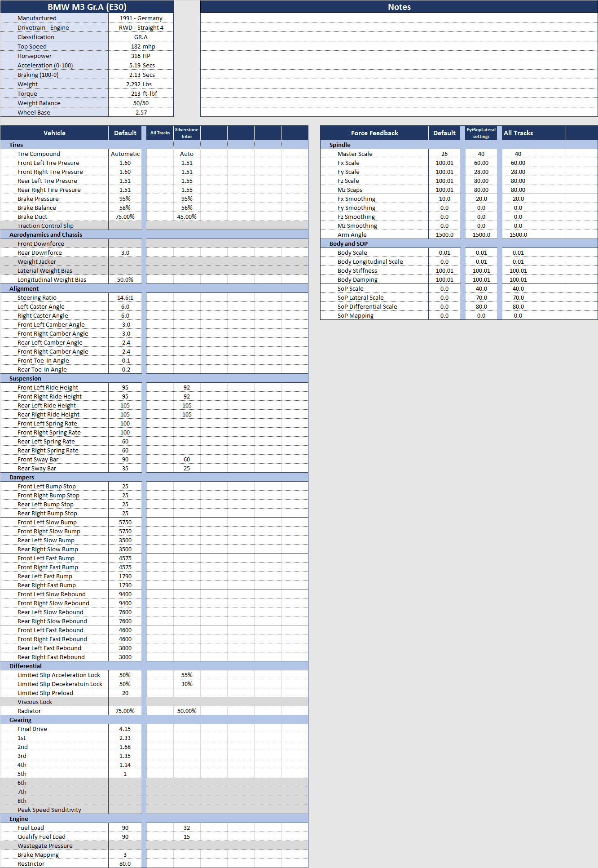
Task: Select the Differential section header
Action: pos(154,666)
